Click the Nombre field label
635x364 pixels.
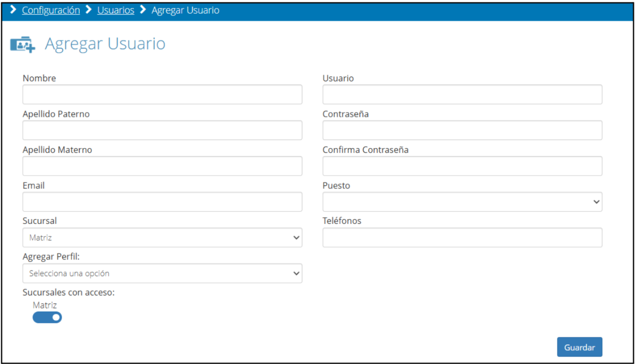pyautogui.click(x=39, y=78)
